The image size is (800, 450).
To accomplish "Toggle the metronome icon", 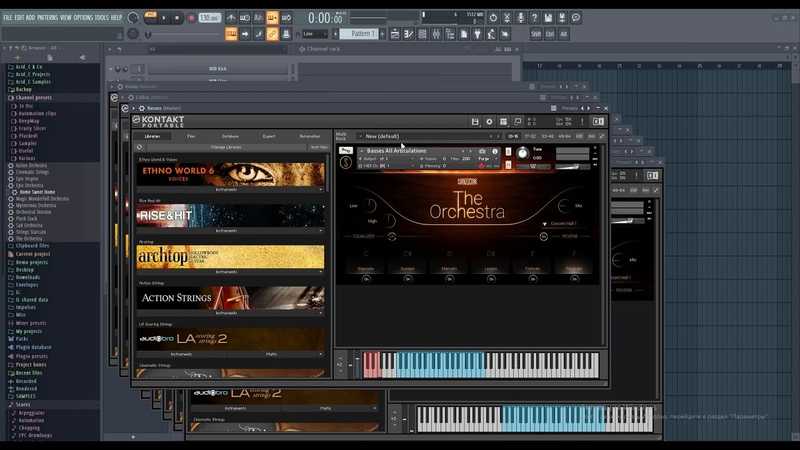I will [x=231, y=18].
